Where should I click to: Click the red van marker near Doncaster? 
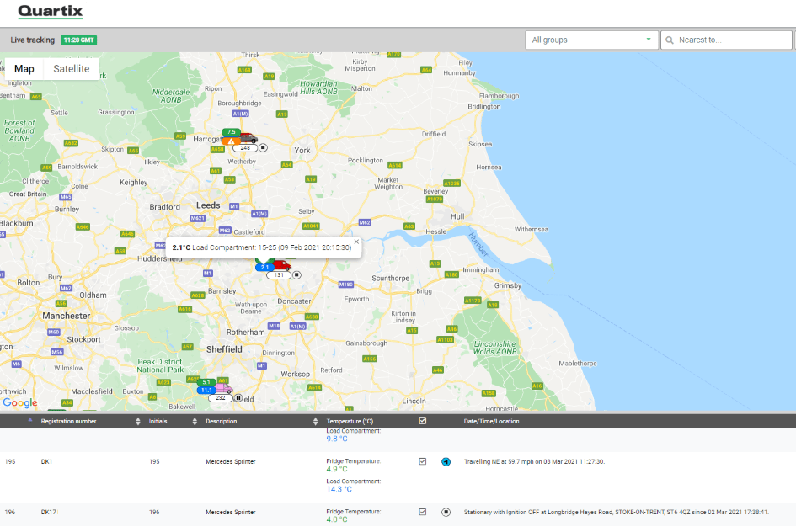point(281,264)
